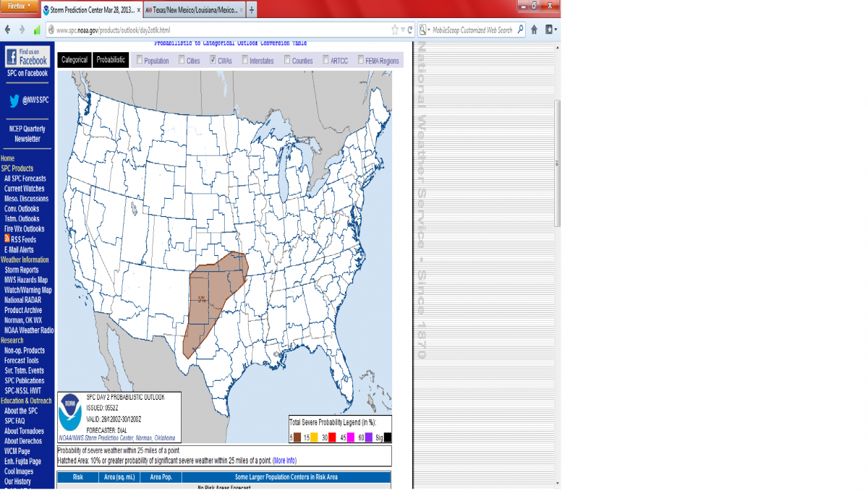Open the SPC on Facebook link

(27, 73)
